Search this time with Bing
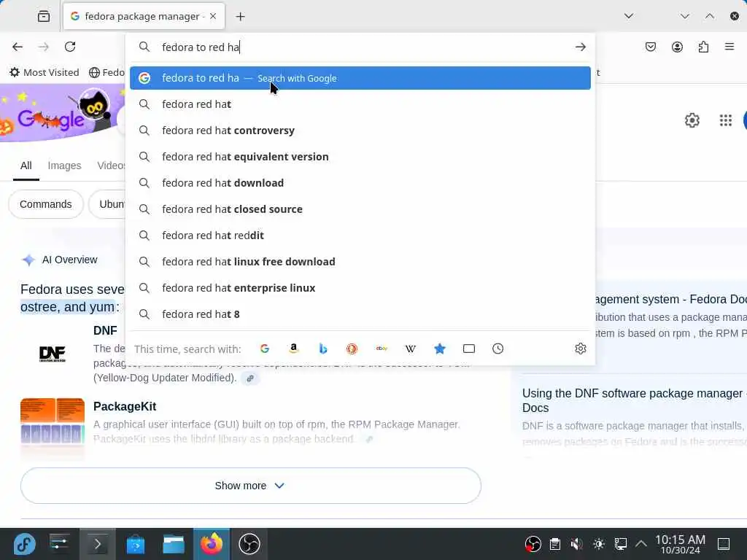 (323, 349)
